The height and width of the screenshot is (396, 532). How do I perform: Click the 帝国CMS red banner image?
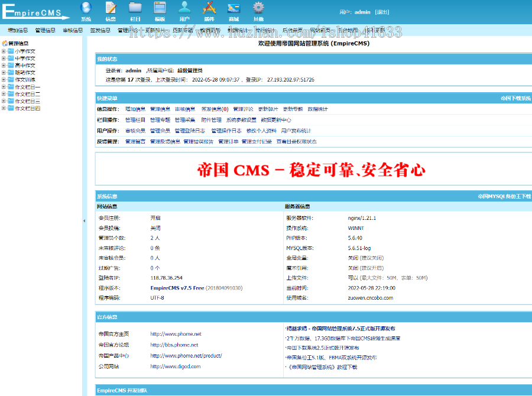[311, 170]
